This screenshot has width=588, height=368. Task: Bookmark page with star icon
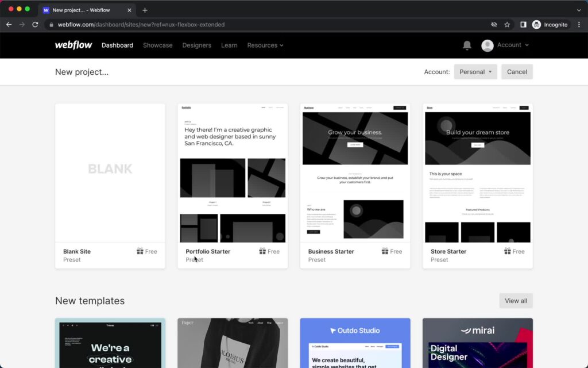pyautogui.click(x=507, y=24)
